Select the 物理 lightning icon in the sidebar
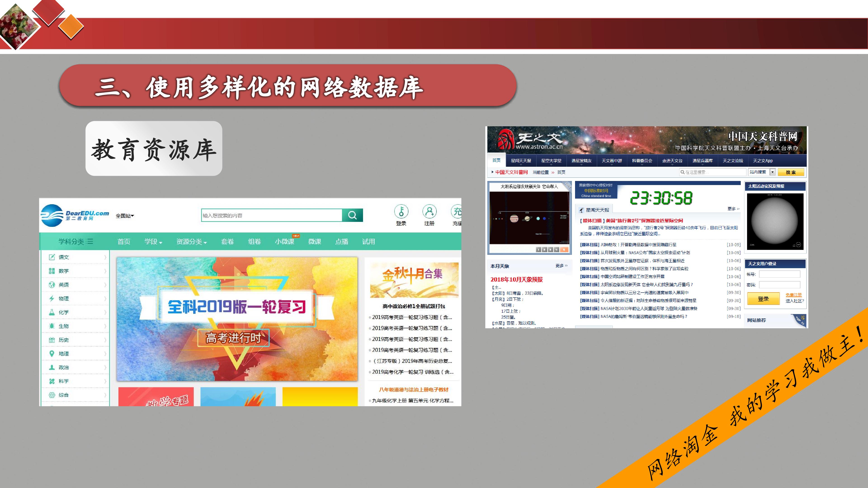The image size is (868, 488). tap(52, 298)
